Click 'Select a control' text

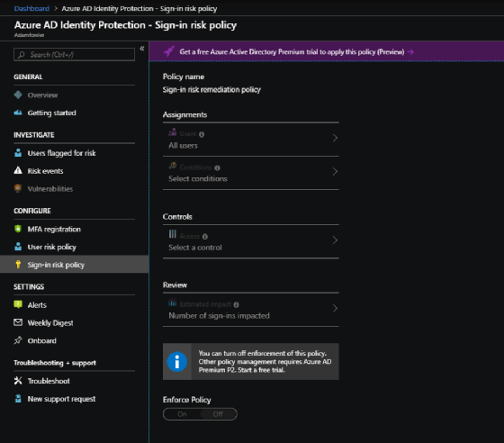click(195, 248)
